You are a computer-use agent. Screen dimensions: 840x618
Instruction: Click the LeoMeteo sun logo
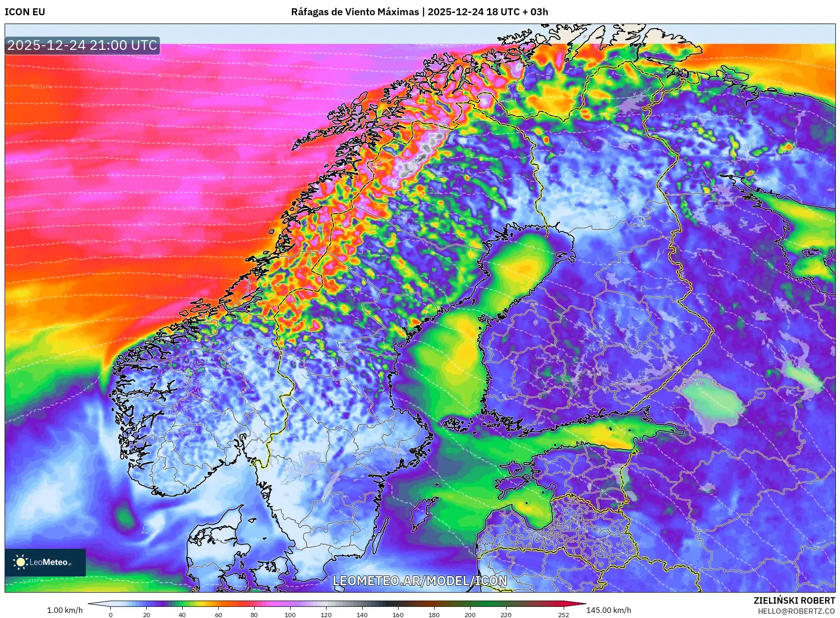pyautogui.click(x=21, y=562)
